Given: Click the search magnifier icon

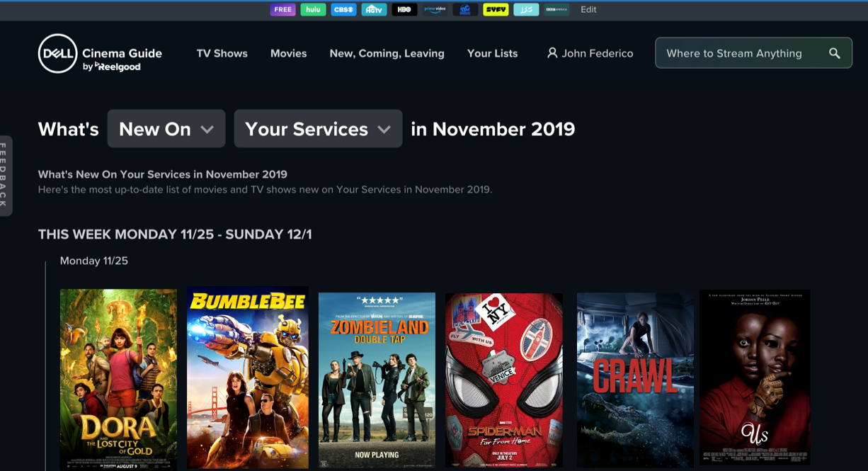Looking at the screenshot, I should pos(835,53).
